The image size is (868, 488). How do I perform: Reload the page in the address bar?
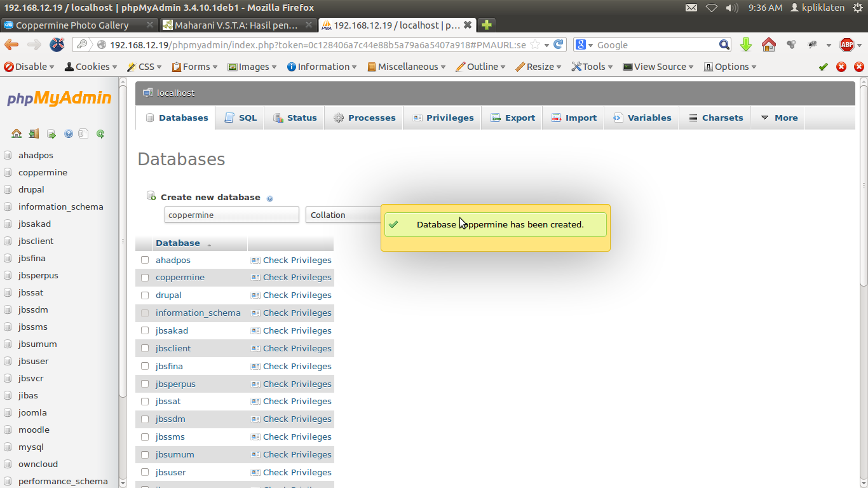[559, 44]
